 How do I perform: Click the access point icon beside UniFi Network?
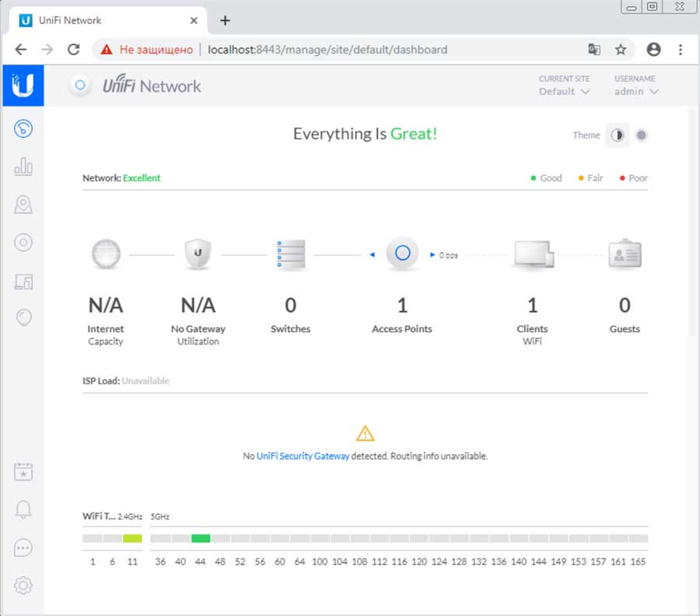pyautogui.click(x=80, y=85)
